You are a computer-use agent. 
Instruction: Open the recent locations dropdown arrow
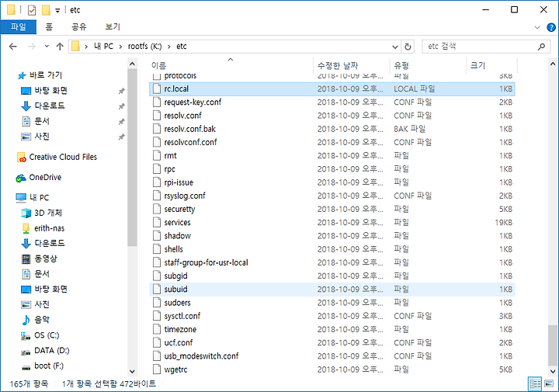tap(47, 47)
